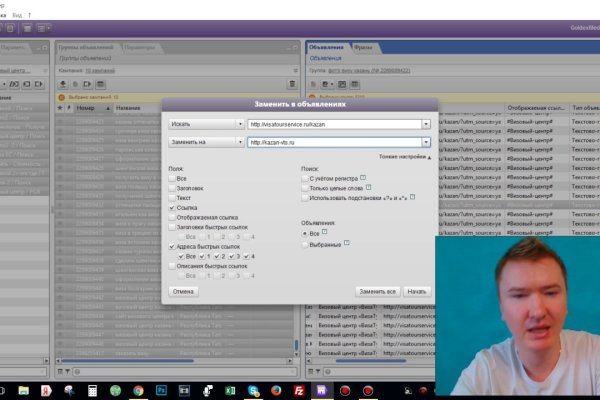Click the search URL input field
The width and height of the screenshot is (600, 400).
(x=334, y=124)
